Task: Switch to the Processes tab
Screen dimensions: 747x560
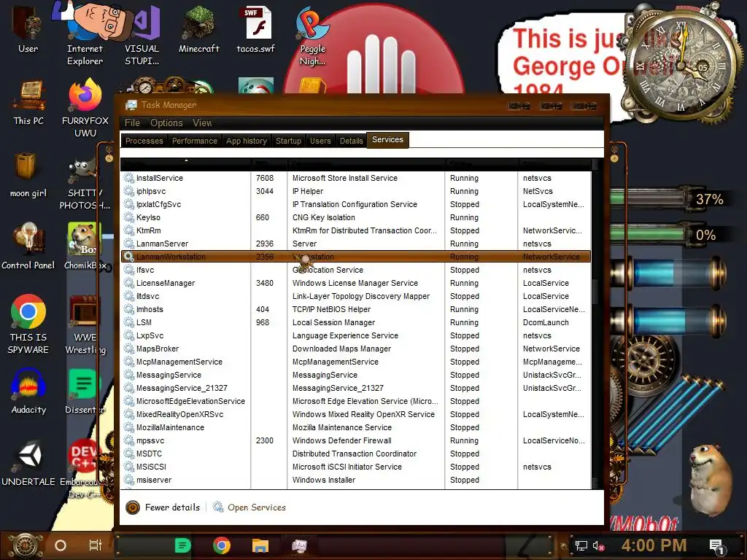Action: tap(144, 141)
